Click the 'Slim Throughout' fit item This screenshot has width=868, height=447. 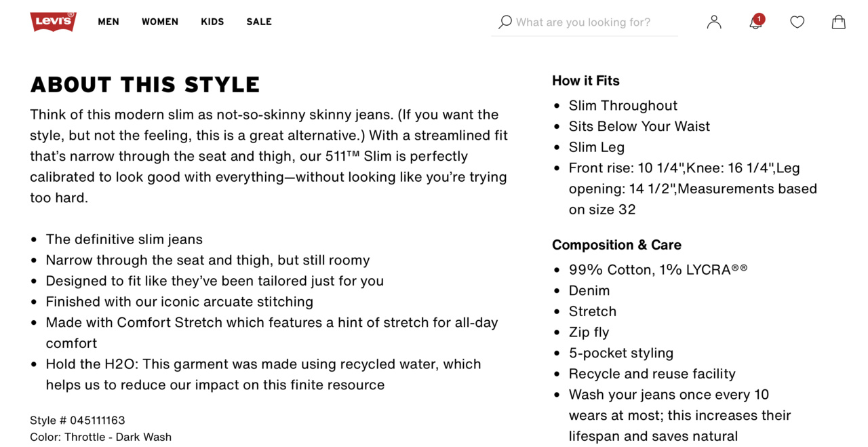[x=623, y=106]
